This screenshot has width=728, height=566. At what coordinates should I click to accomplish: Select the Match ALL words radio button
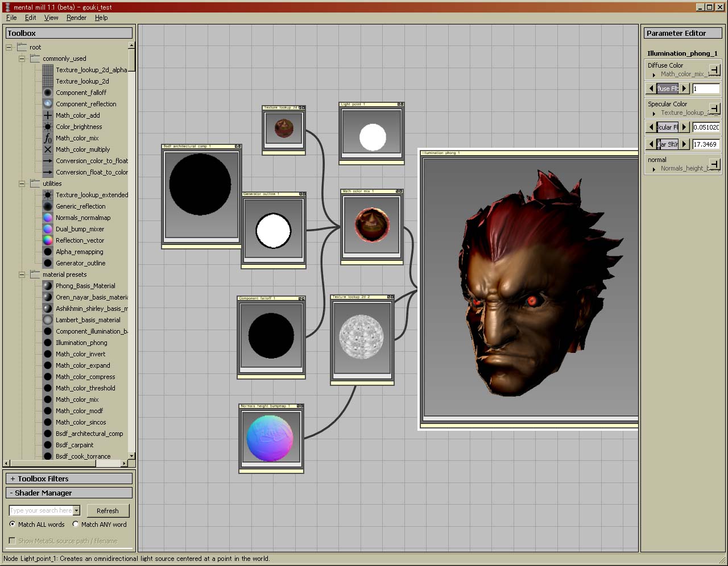[13, 524]
